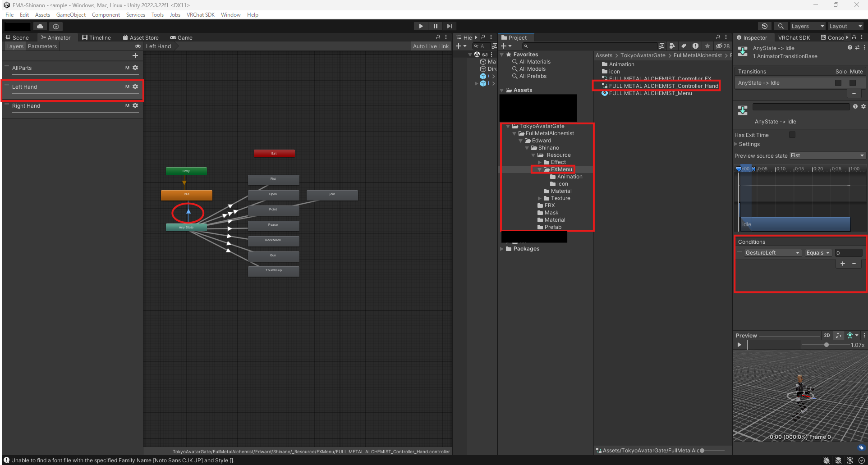Image resolution: width=868 pixels, height=465 pixels.
Task: Click the Pause button in the top toolbar
Action: click(x=435, y=26)
